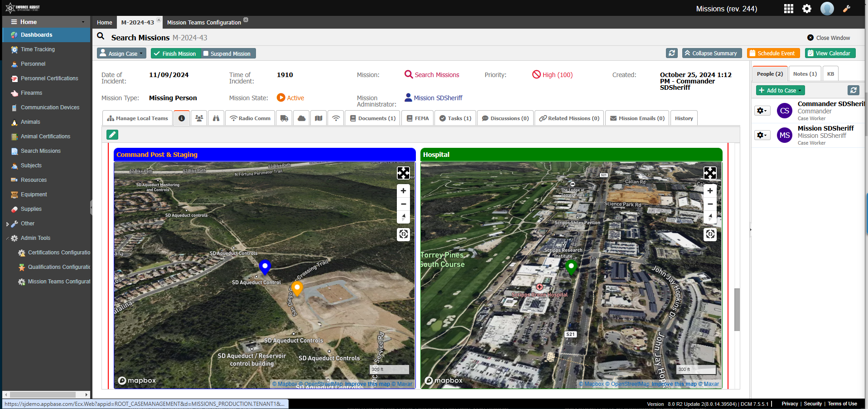
Task: Click the Finish Mission button
Action: click(175, 54)
